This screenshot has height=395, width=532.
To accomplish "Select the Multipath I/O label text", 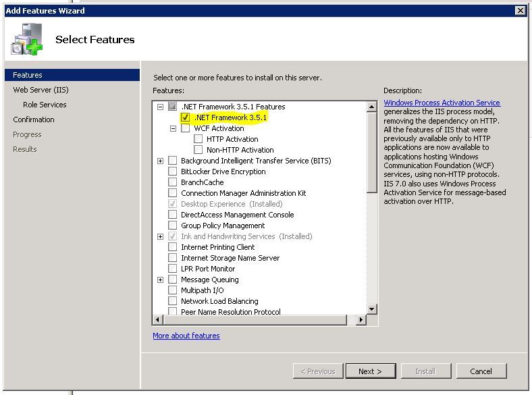I will [x=203, y=290].
